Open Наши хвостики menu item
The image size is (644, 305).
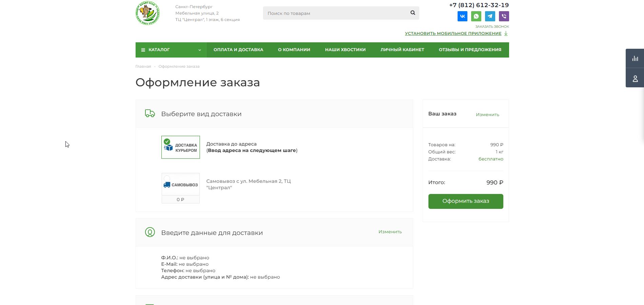(x=345, y=50)
